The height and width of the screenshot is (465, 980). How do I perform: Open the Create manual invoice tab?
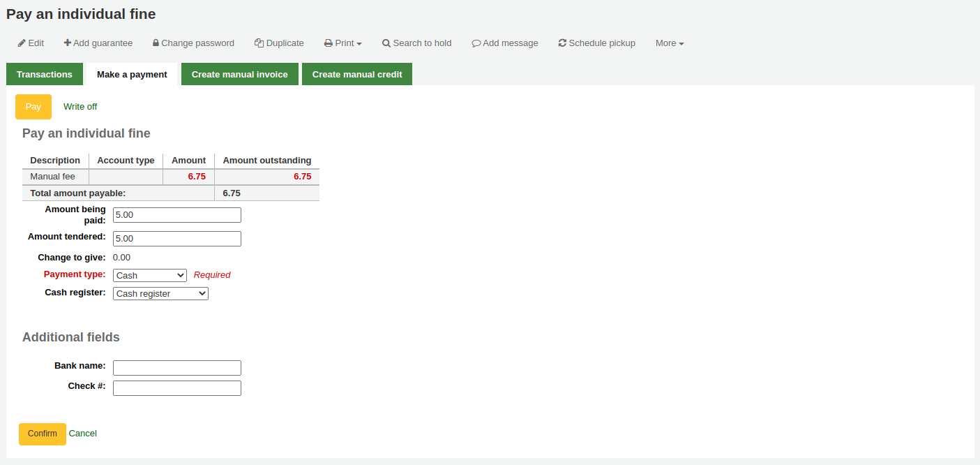[240, 75]
